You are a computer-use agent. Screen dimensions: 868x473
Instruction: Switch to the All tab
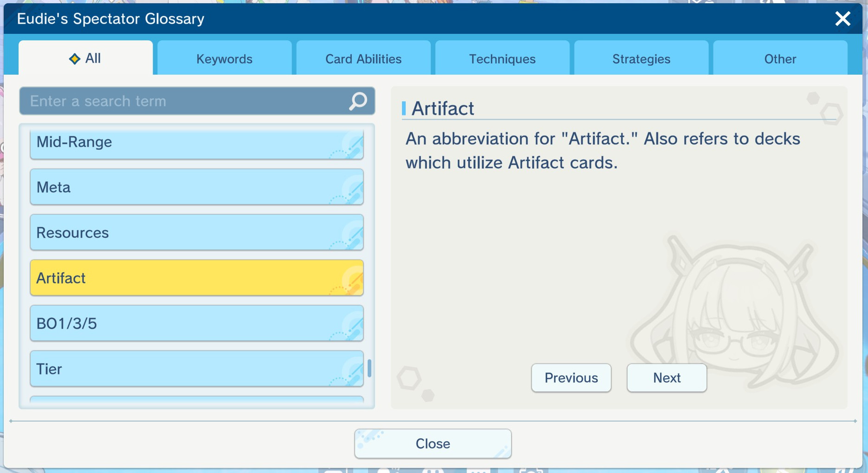(x=85, y=58)
